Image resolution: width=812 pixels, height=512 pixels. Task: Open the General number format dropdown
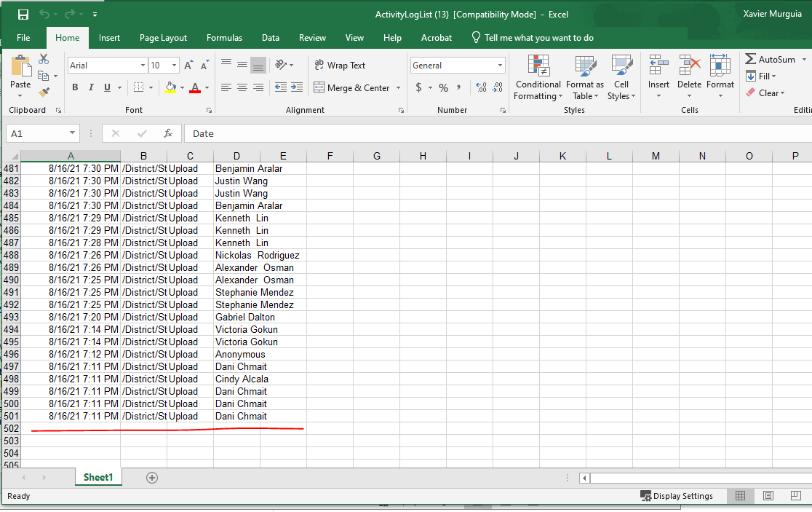click(x=500, y=66)
